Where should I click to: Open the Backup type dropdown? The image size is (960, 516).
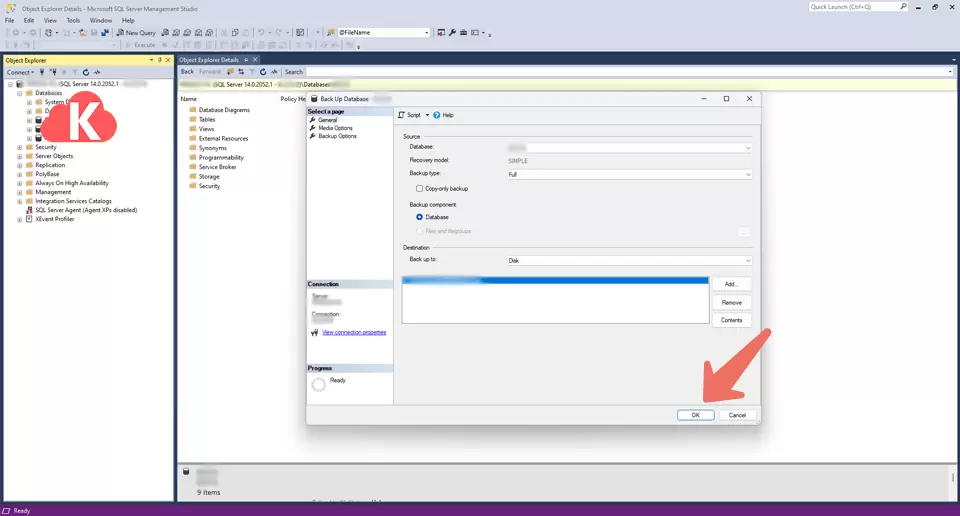pos(629,174)
